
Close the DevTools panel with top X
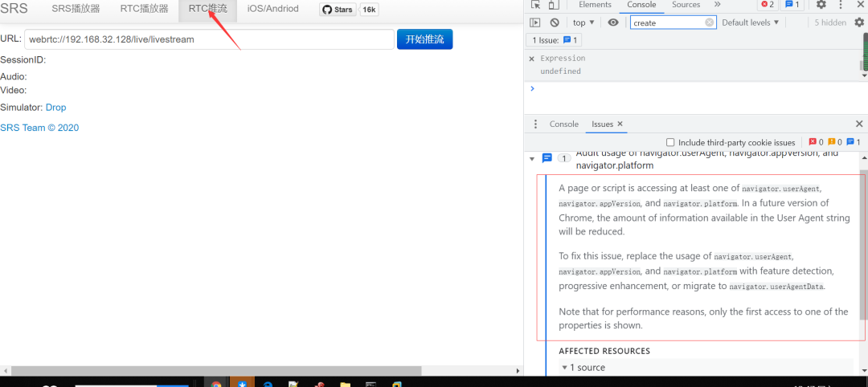click(860, 5)
